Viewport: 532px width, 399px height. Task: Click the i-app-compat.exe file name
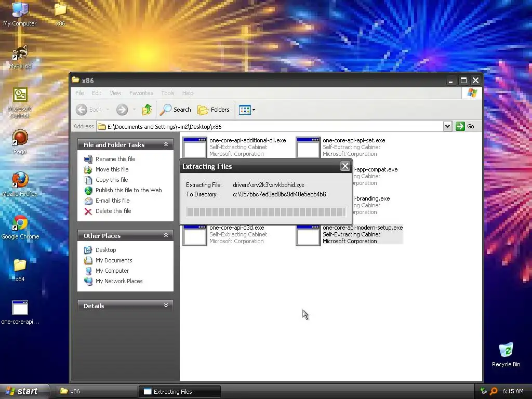pos(376,169)
